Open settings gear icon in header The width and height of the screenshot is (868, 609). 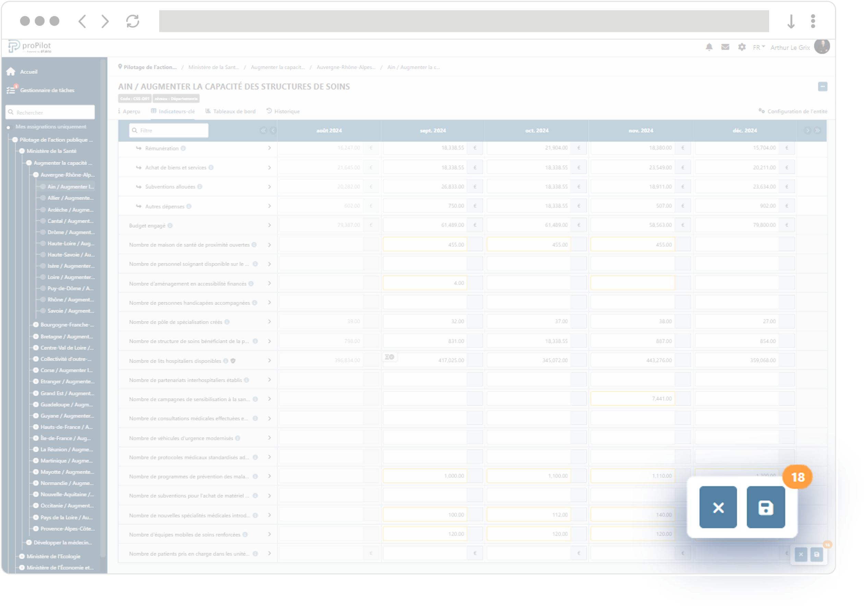point(742,47)
